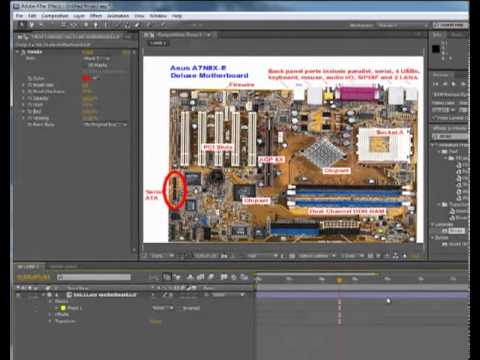Click the Brush Size stopwatch

[30, 85]
